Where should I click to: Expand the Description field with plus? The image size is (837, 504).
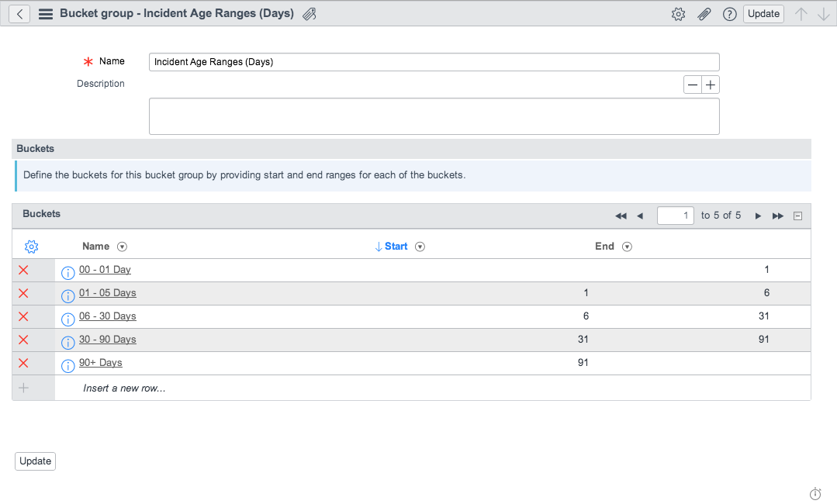pyautogui.click(x=711, y=85)
